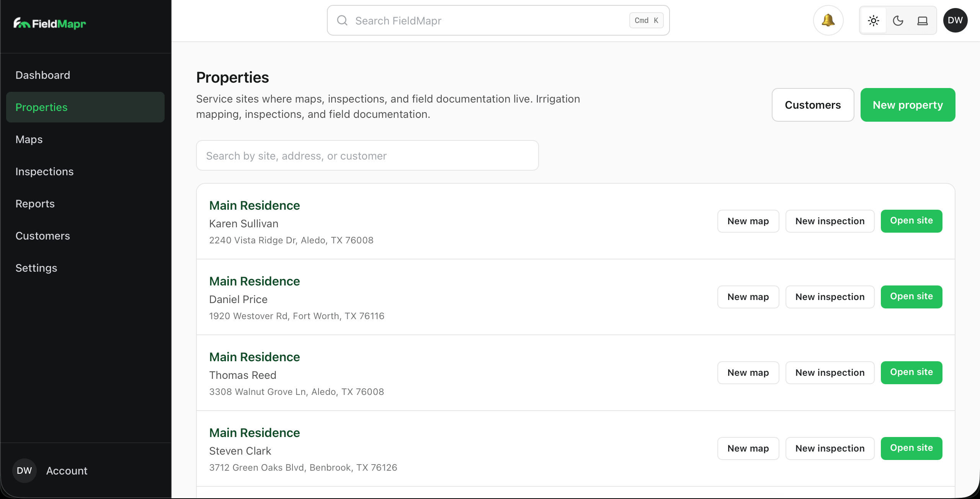
Task: Click the Cmd K shortcut badge
Action: tap(646, 20)
